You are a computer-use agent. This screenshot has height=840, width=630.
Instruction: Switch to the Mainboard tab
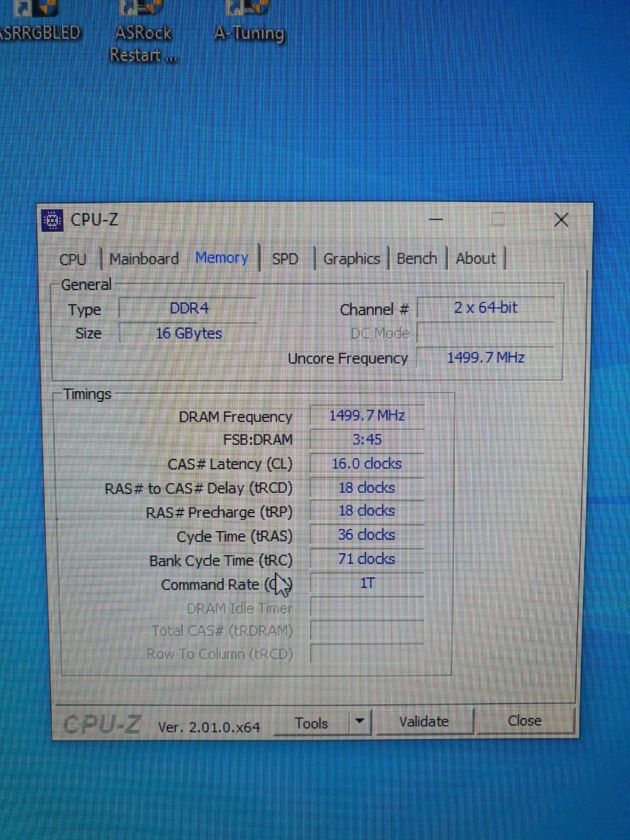click(144, 259)
